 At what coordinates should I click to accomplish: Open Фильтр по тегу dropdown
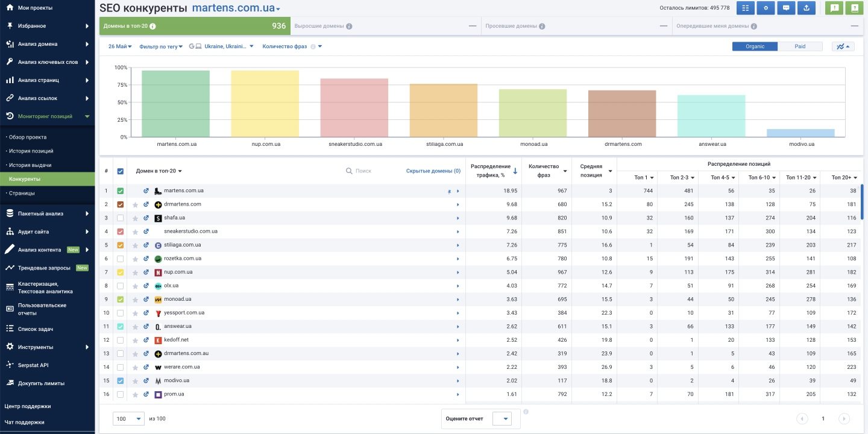coord(162,46)
